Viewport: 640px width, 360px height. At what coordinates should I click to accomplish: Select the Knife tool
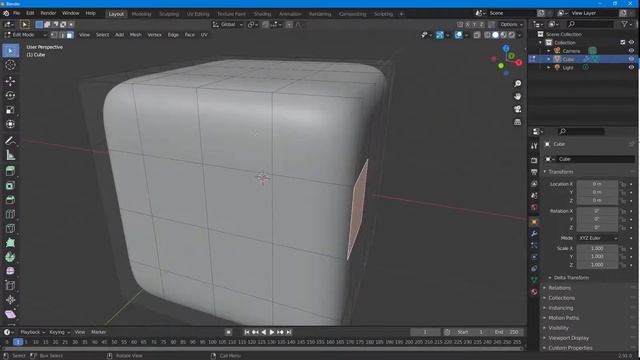(x=10, y=229)
